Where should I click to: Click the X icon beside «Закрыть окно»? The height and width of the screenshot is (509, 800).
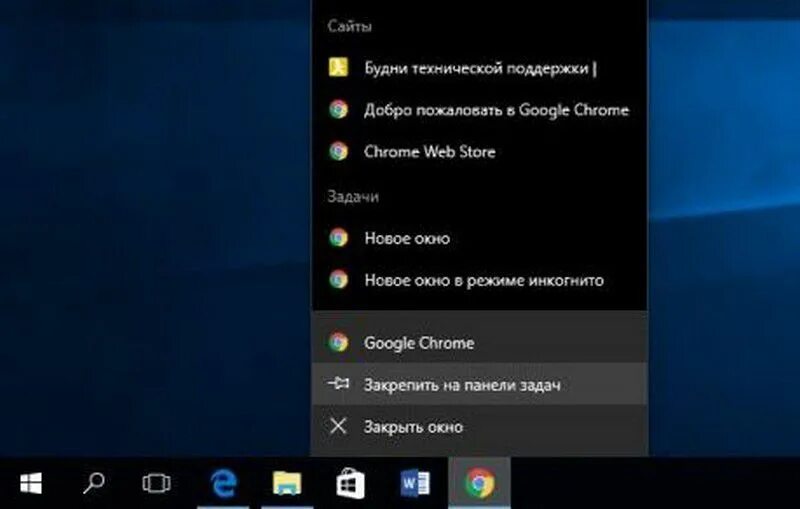click(x=338, y=426)
